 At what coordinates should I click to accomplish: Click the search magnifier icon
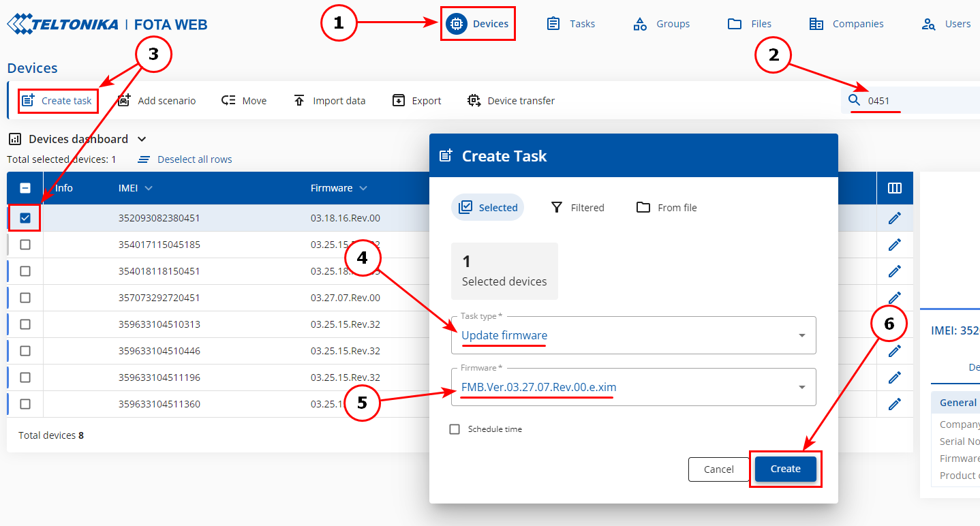pyautogui.click(x=855, y=101)
